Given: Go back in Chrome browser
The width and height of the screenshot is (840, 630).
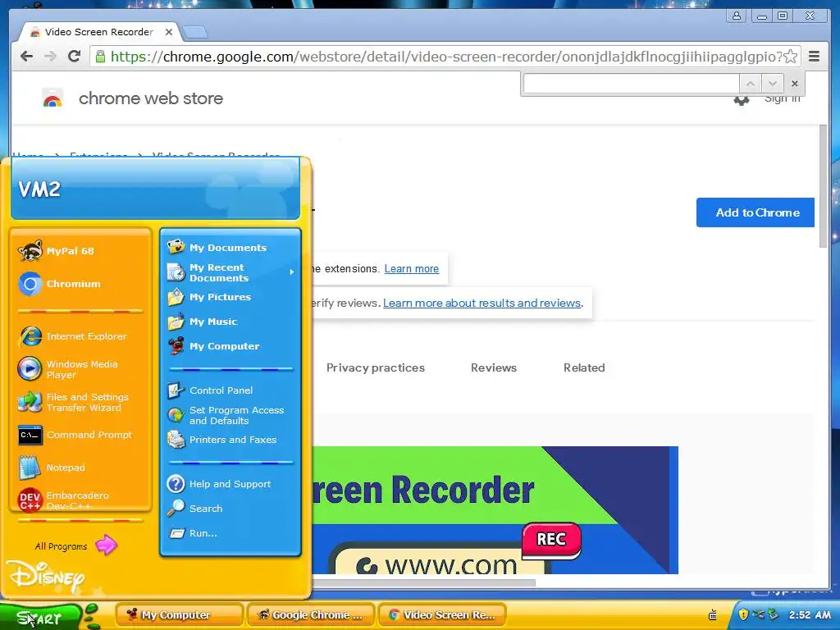Looking at the screenshot, I should (26, 57).
